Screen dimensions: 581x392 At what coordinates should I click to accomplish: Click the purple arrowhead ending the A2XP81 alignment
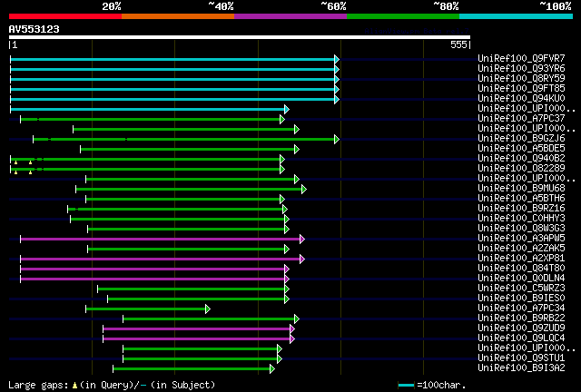(302, 260)
